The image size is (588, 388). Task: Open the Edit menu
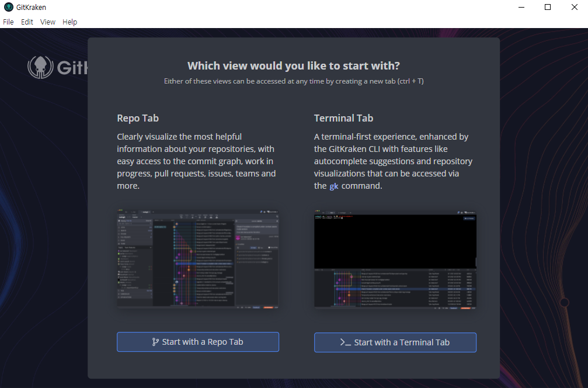pos(27,22)
